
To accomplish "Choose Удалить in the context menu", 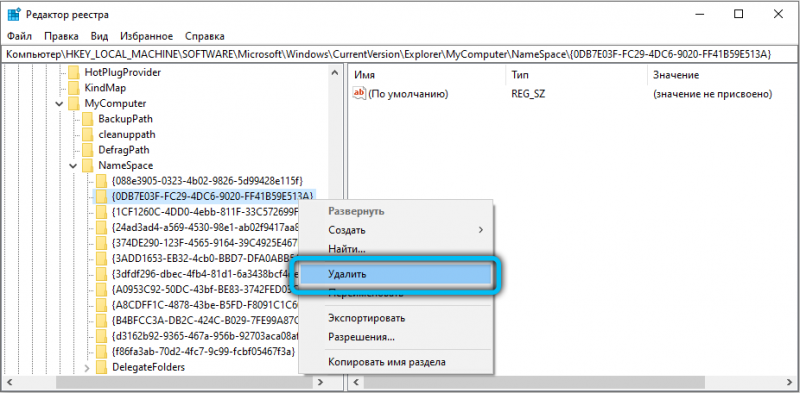I will click(x=395, y=274).
